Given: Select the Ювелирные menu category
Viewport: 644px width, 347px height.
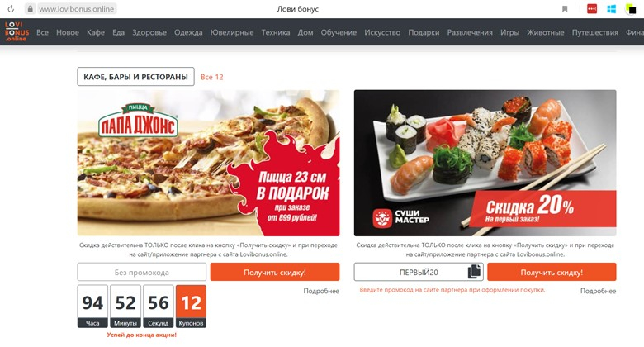Looking at the screenshot, I should 232,32.
